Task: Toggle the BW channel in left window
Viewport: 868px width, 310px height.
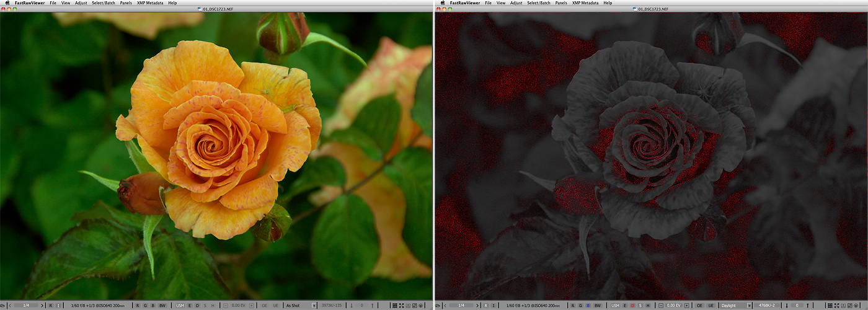Action: [x=163, y=306]
